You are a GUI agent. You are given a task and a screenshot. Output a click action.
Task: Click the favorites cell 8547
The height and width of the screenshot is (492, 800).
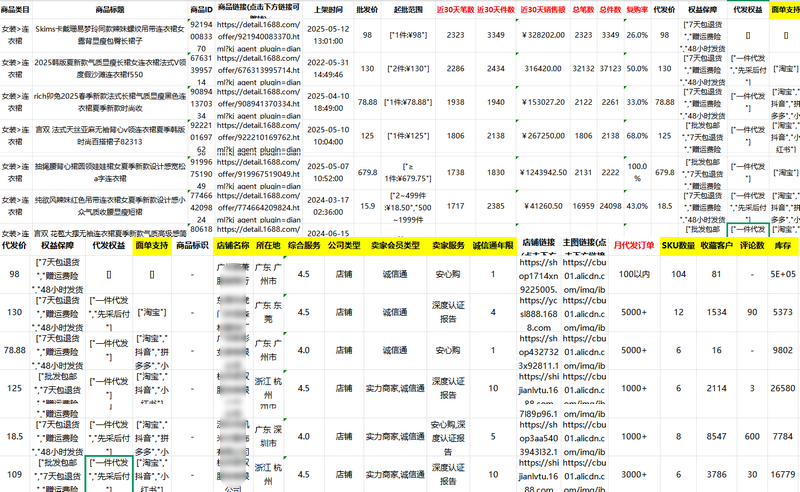coord(716,437)
